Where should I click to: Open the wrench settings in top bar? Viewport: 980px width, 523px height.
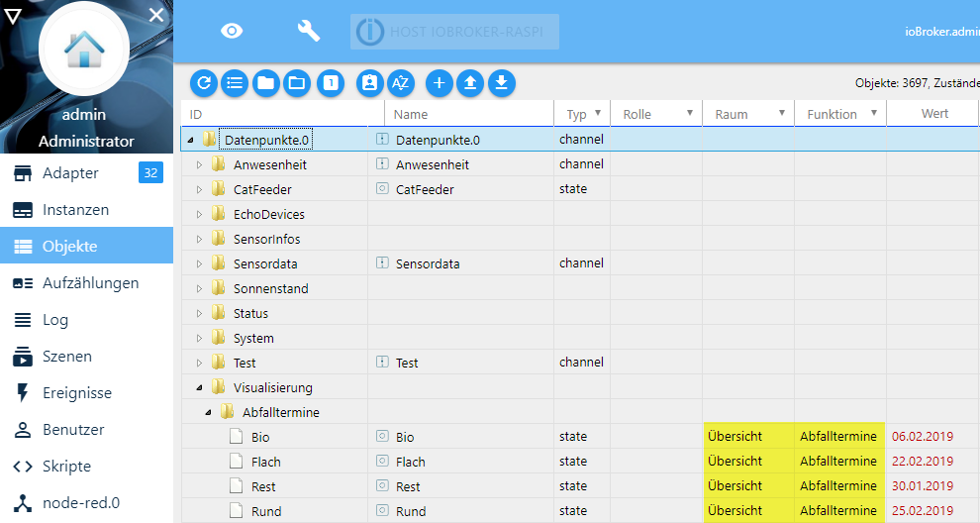pos(309,31)
